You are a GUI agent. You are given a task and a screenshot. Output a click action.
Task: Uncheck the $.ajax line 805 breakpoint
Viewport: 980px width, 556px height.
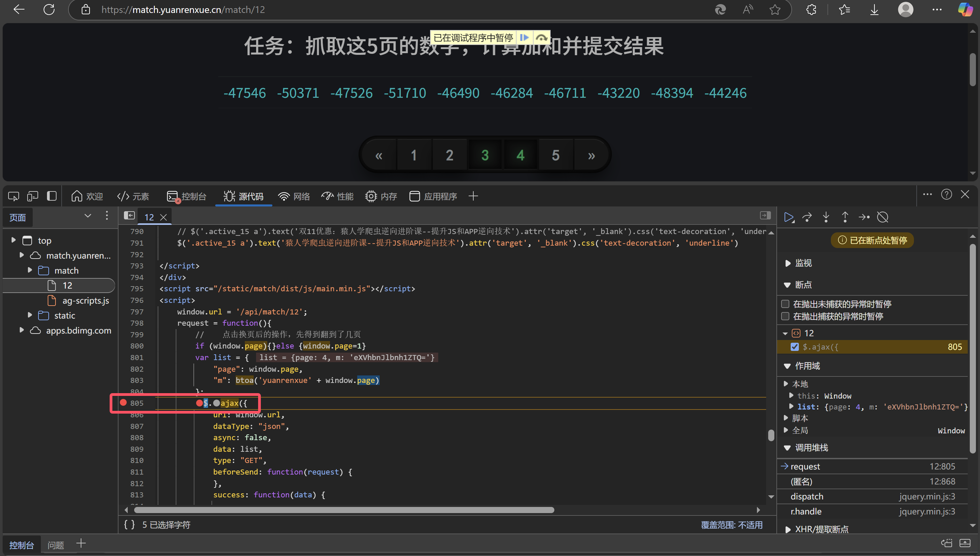point(794,347)
